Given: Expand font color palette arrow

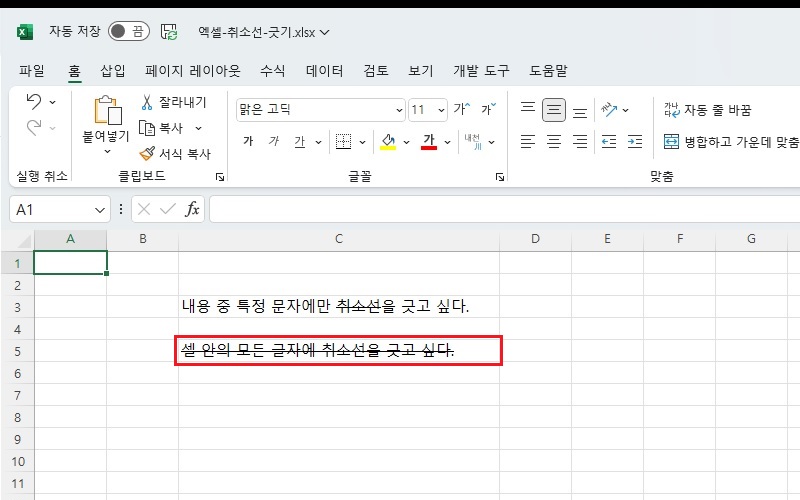Looking at the screenshot, I should 447,142.
